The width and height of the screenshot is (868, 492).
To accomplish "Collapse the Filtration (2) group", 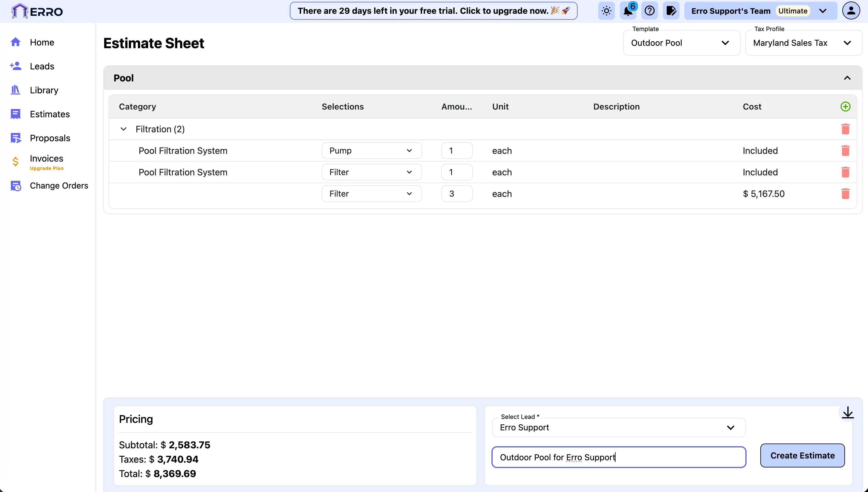I will (x=124, y=129).
